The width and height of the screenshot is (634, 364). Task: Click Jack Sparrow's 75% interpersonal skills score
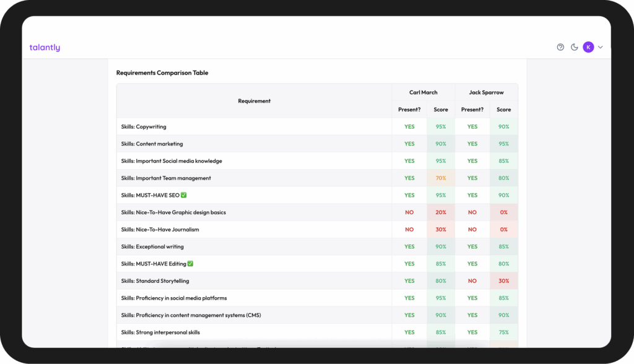pos(503,332)
